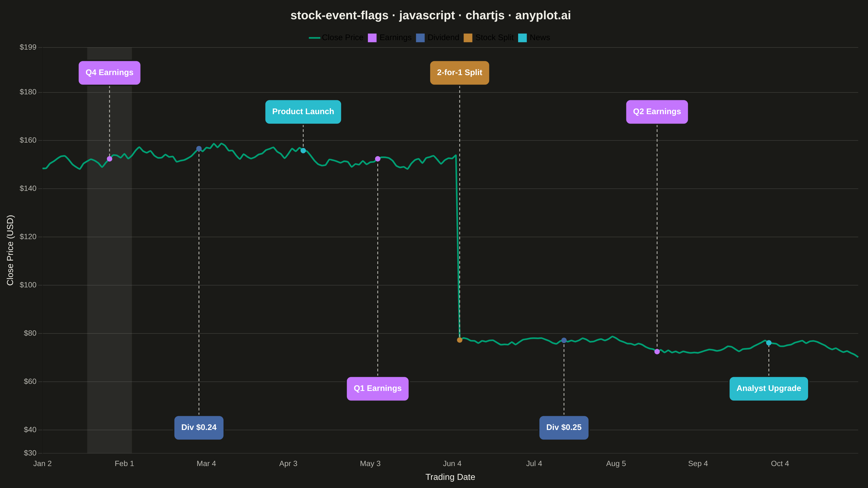Click the "Sep 4" date label

click(x=698, y=464)
